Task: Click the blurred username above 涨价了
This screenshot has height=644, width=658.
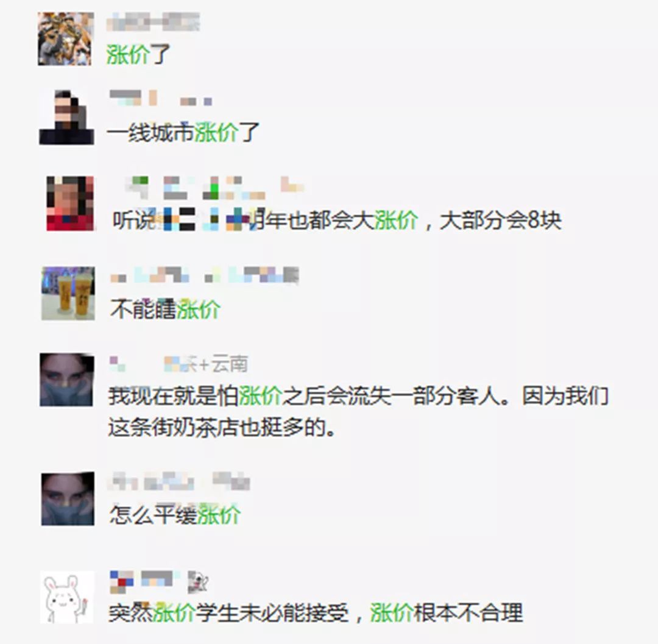Action: click(153, 22)
